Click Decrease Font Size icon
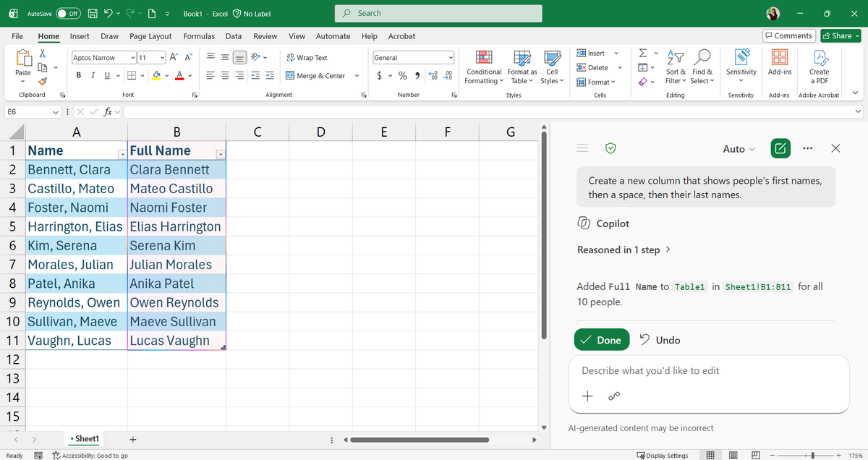This screenshot has width=868, height=460. [x=189, y=57]
